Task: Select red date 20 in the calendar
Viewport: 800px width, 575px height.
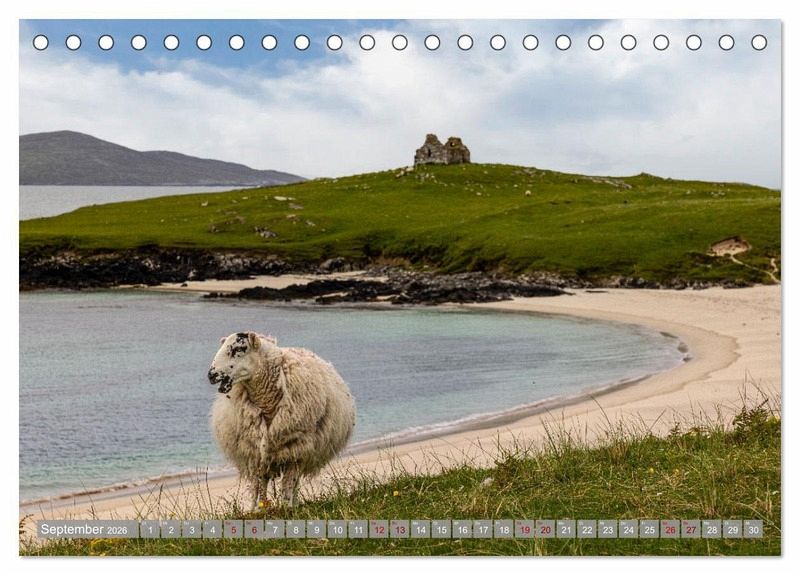Action: coord(545,529)
